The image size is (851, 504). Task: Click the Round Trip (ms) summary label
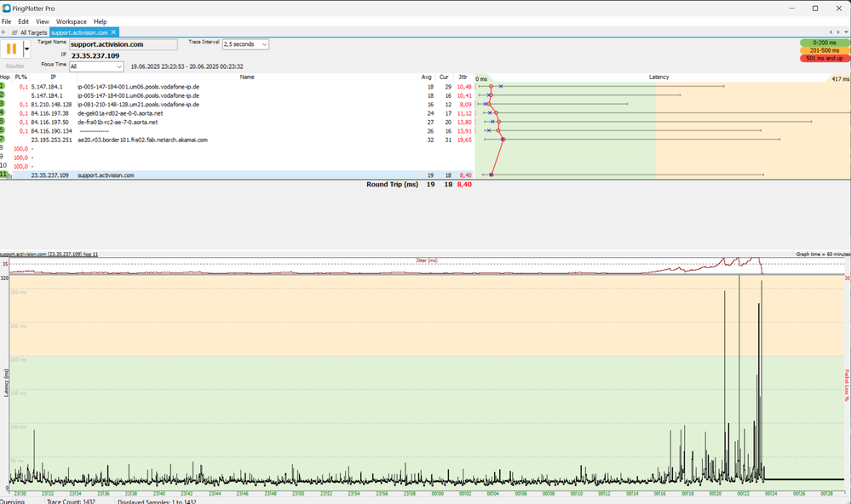[x=392, y=185]
